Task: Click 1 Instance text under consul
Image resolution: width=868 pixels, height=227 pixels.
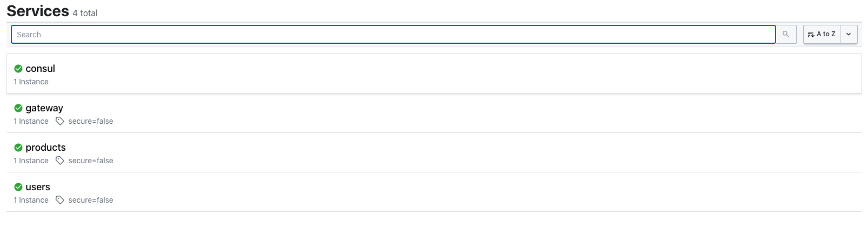Action: [x=31, y=82]
